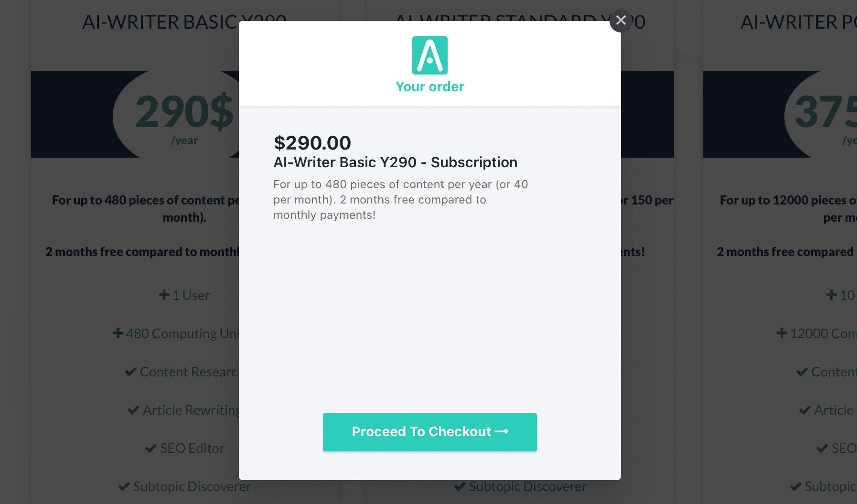The image size is (857, 504).
Task: Click the Standard plan's Subtopic Discoverer checkmark
Action: pyautogui.click(x=460, y=486)
